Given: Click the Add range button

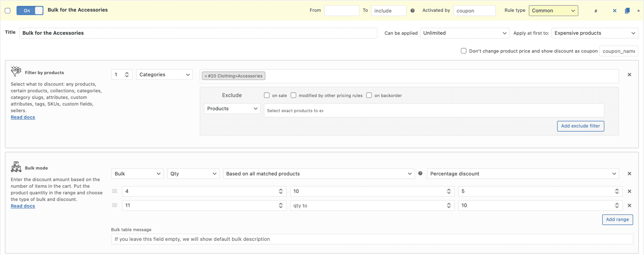Looking at the screenshot, I should pyautogui.click(x=617, y=220).
